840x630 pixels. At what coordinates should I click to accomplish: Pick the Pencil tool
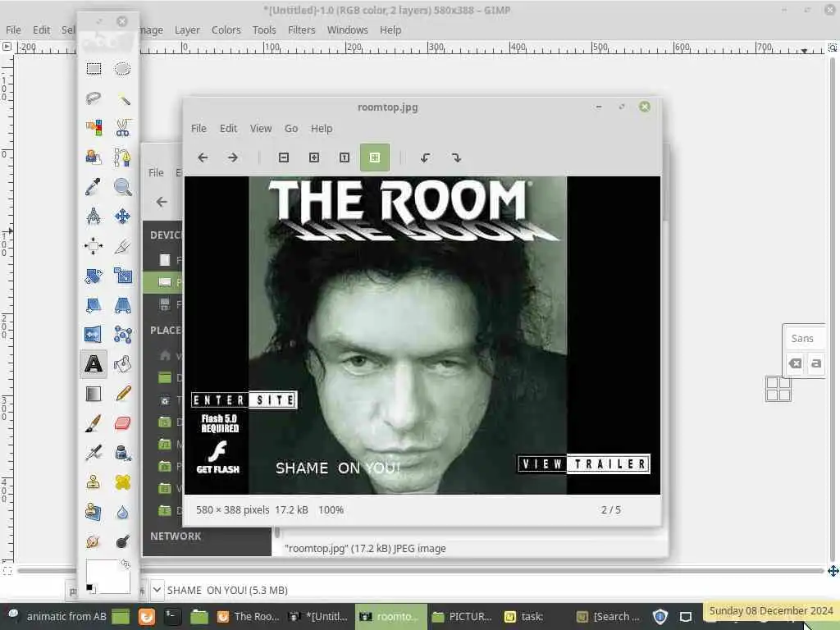123,394
